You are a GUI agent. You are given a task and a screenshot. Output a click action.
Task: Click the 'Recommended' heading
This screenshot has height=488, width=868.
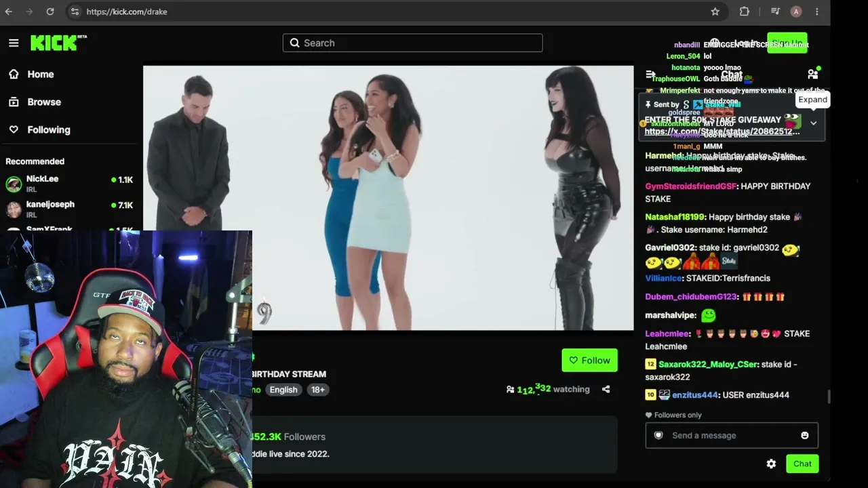tap(35, 161)
